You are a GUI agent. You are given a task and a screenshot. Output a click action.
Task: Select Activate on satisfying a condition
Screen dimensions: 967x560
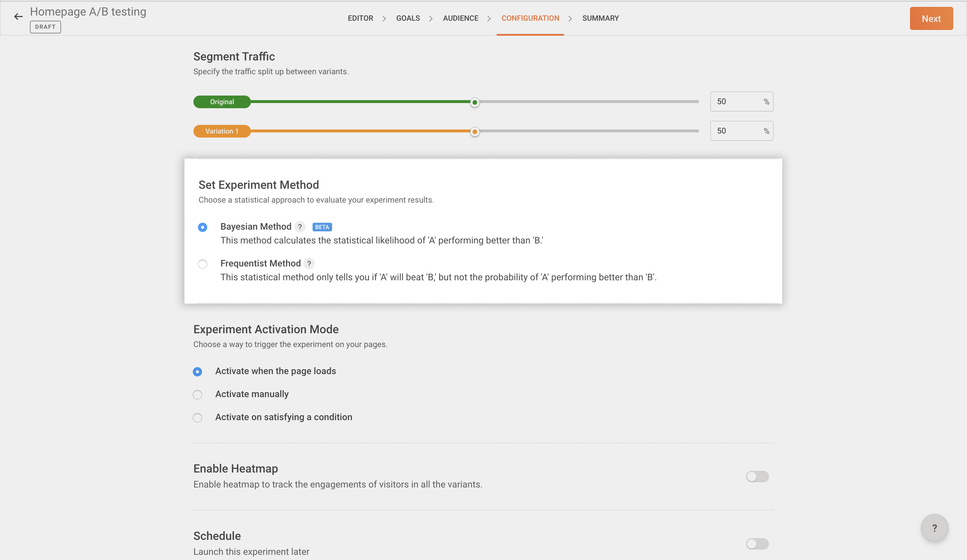pyautogui.click(x=198, y=418)
